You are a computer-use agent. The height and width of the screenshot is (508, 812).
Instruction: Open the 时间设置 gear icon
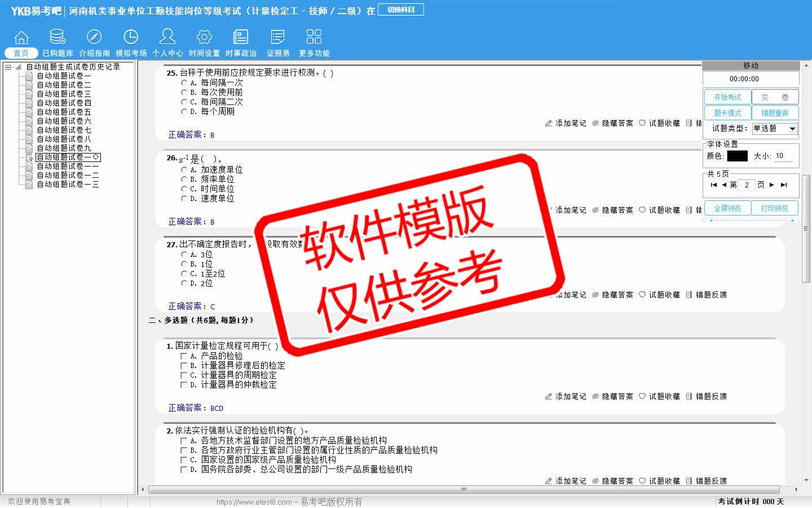(204, 38)
